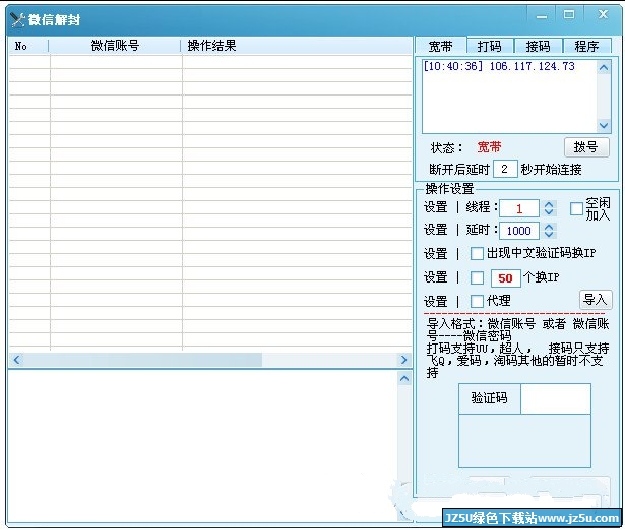Click the 操作结果 column header
This screenshot has height=530, width=625.
click(297, 46)
